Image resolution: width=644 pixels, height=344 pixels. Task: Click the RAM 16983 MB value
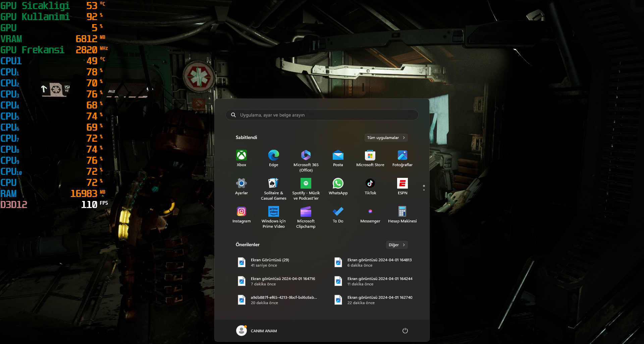(88, 194)
